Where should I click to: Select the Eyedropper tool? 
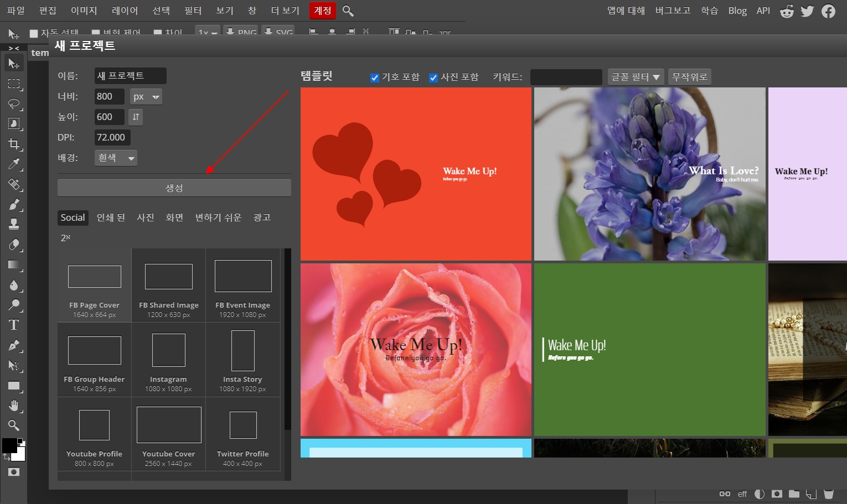coord(14,164)
